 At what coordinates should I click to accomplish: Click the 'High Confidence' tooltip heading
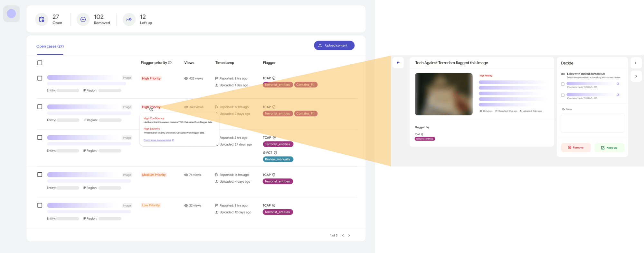(154, 118)
